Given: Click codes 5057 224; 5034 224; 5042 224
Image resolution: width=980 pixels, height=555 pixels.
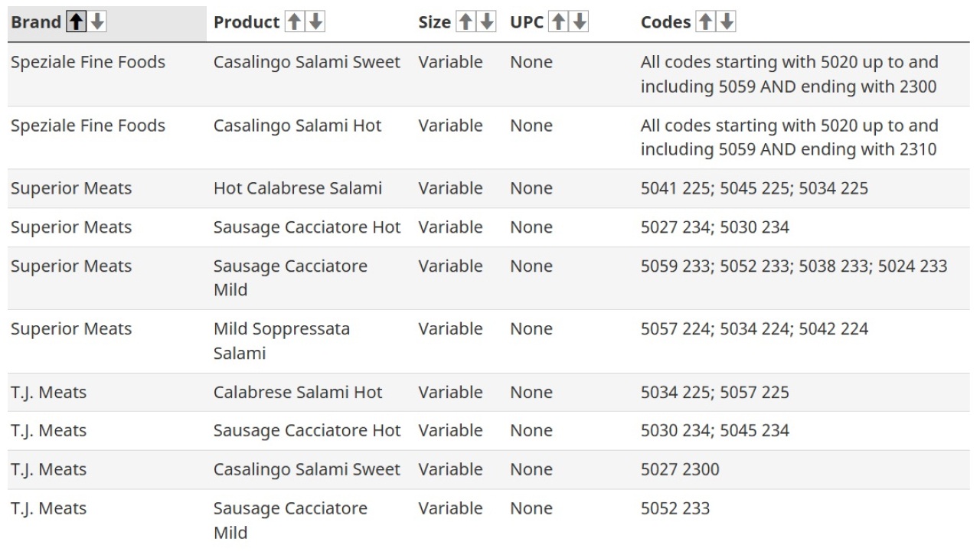Looking at the screenshot, I should click(x=754, y=329).
